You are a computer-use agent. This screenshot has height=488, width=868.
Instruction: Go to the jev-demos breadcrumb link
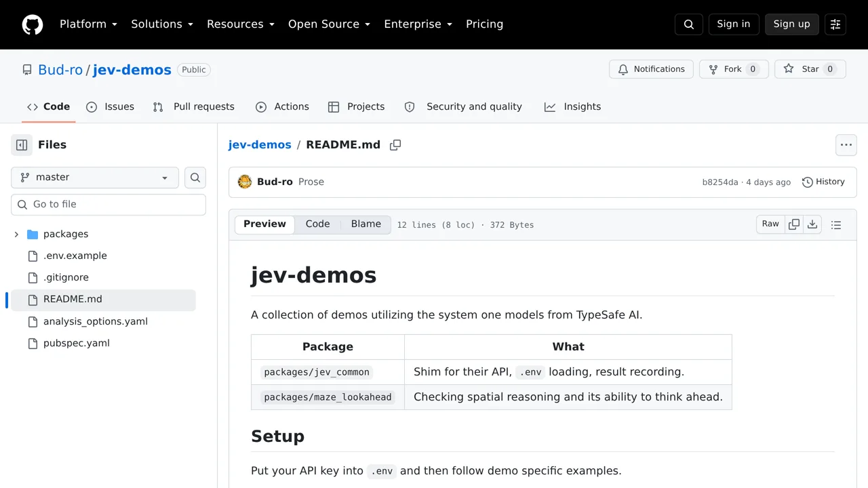(x=260, y=145)
